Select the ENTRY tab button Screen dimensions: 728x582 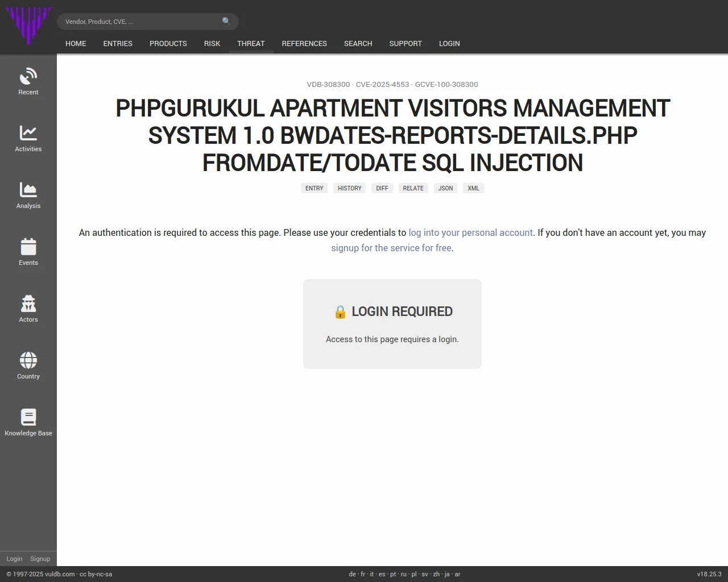[x=314, y=188]
